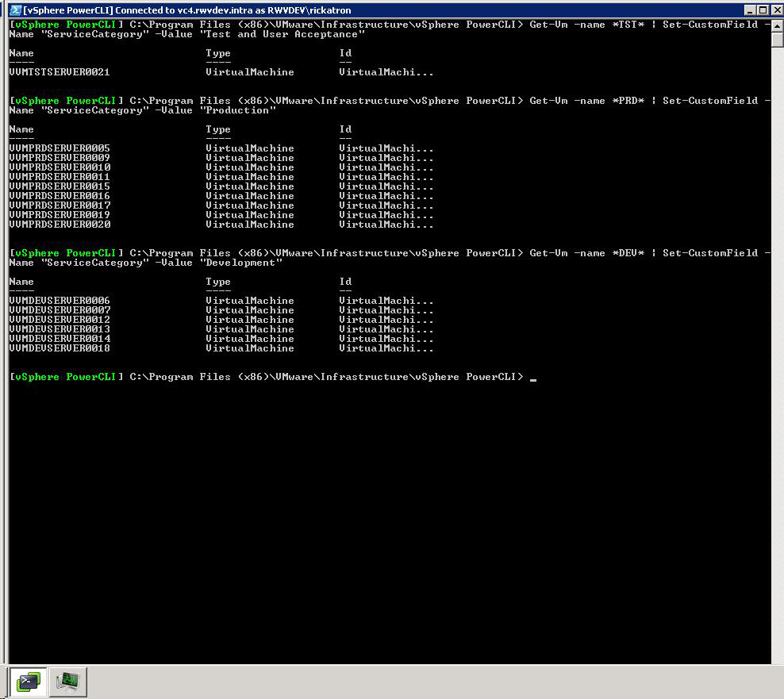Click the title bar text 'vSphere PowerCLI'

coord(68,10)
